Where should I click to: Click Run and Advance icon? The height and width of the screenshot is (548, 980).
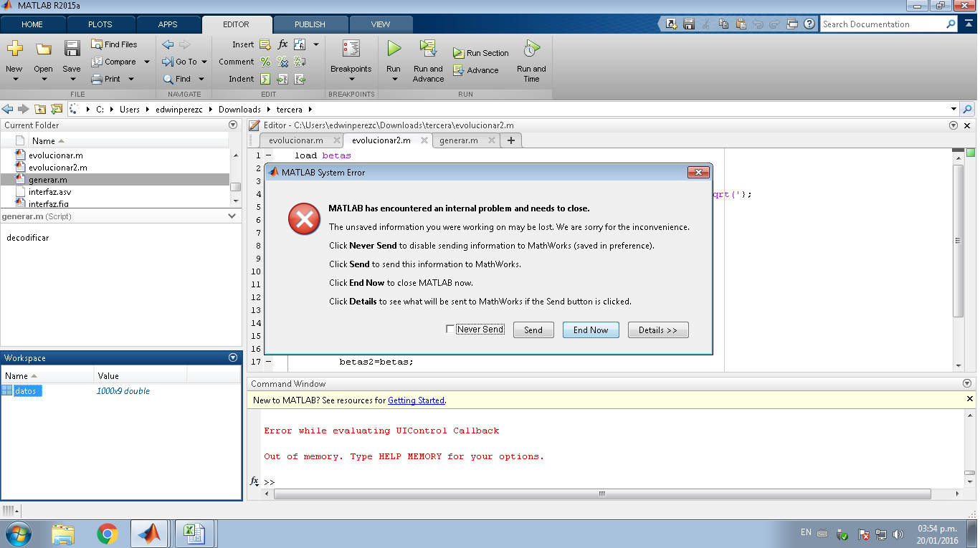click(x=428, y=49)
